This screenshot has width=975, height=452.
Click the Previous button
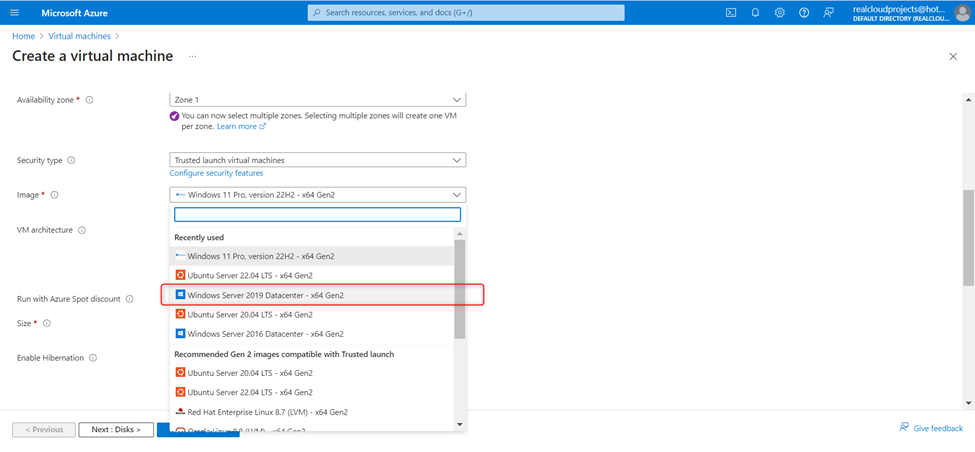tap(44, 430)
